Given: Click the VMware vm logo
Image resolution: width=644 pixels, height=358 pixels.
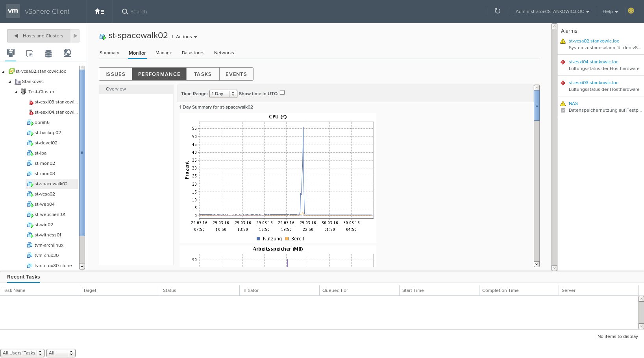Looking at the screenshot, I should tap(13, 11).
